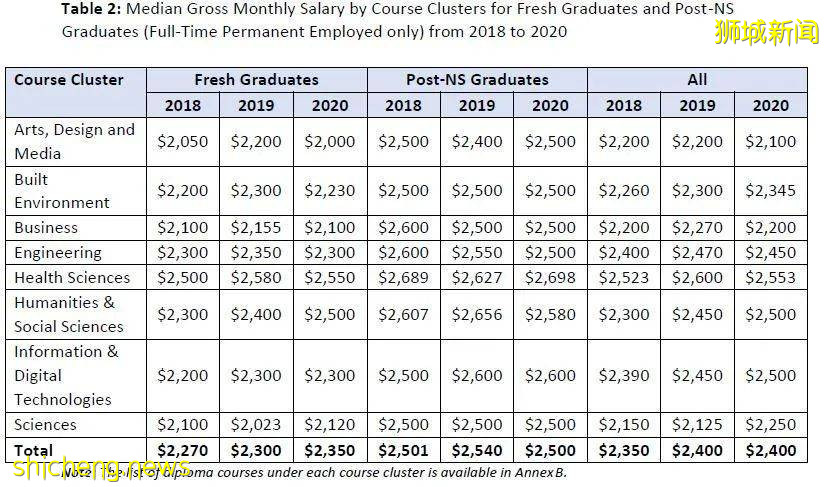Viewport: 834px width, 487px height.
Task: Select the "Post-NS Graduates" column group header
Action: coord(477,80)
